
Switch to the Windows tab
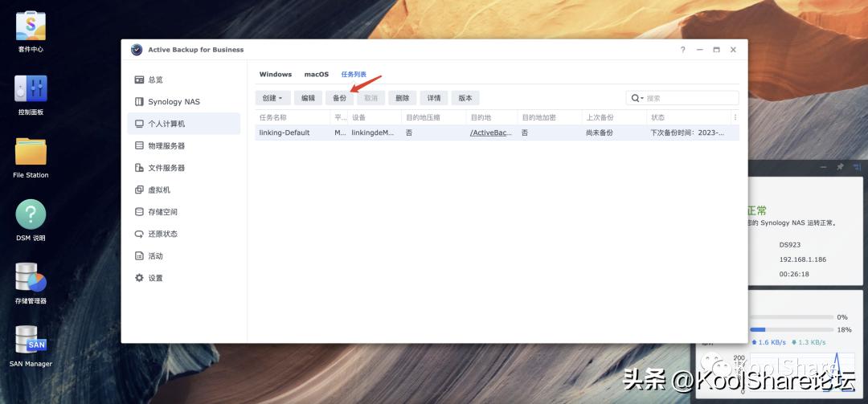(x=275, y=74)
